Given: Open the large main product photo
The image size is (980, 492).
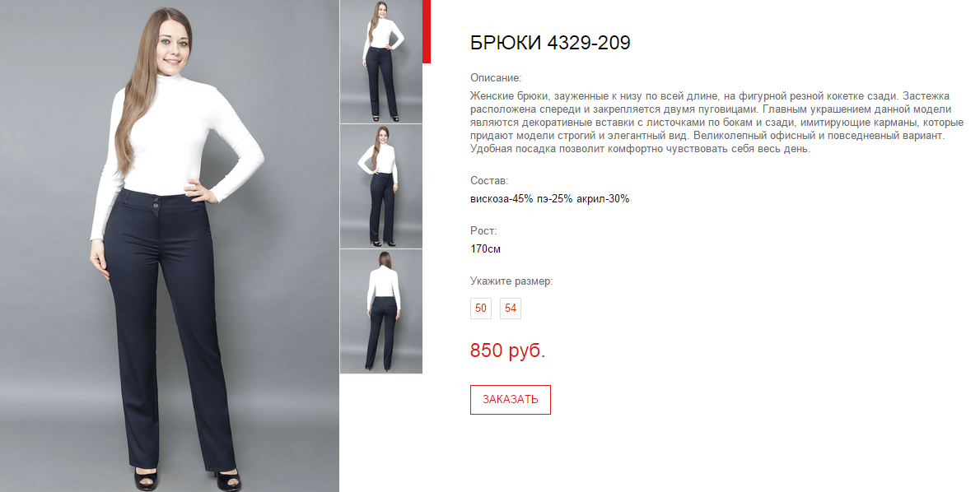Looking at the screenshot, I should pos(170,246).
